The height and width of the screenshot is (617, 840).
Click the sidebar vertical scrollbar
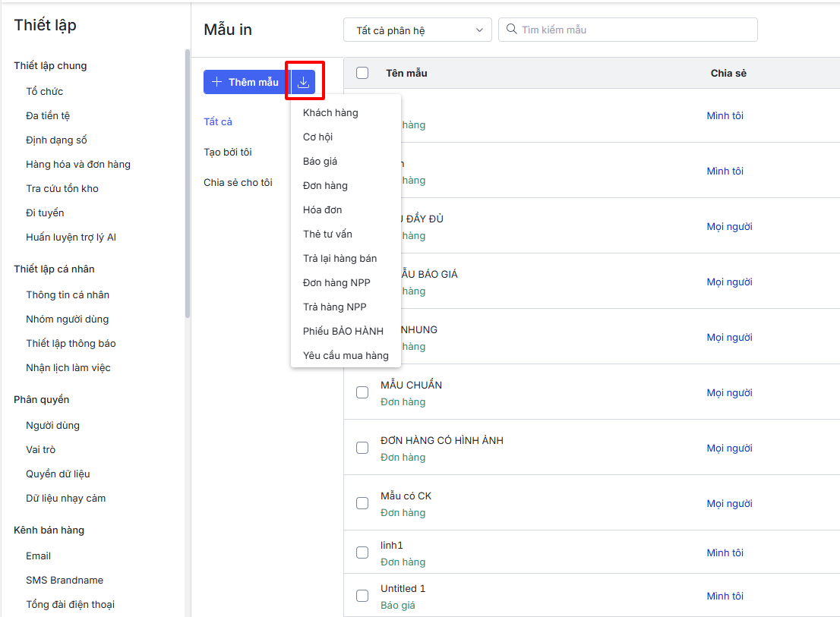(x=188, y=182)
